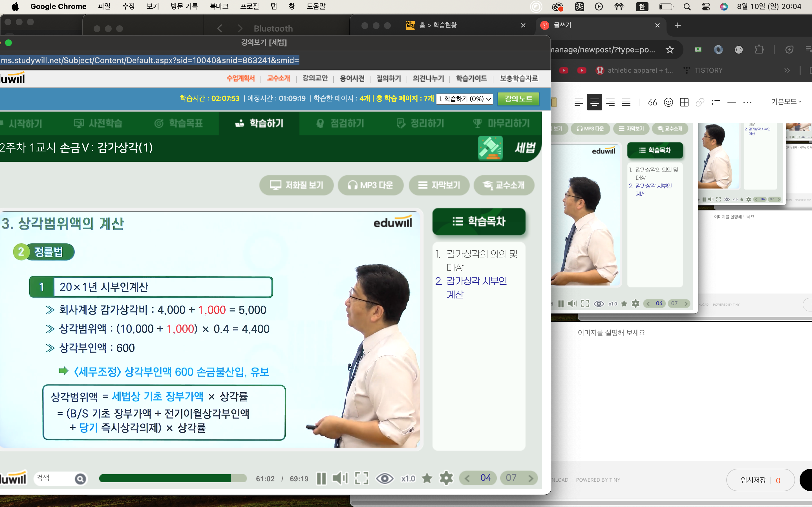This screenshot has height=507, width=812.
Task: Open the 북마크 menu in menu bar
Action: pos(219,6)
